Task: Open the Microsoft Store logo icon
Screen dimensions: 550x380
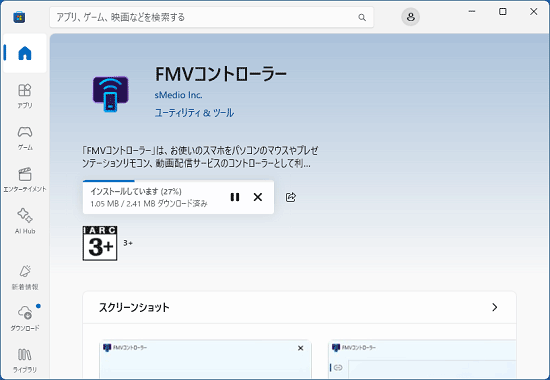Action: click(19, 17)
